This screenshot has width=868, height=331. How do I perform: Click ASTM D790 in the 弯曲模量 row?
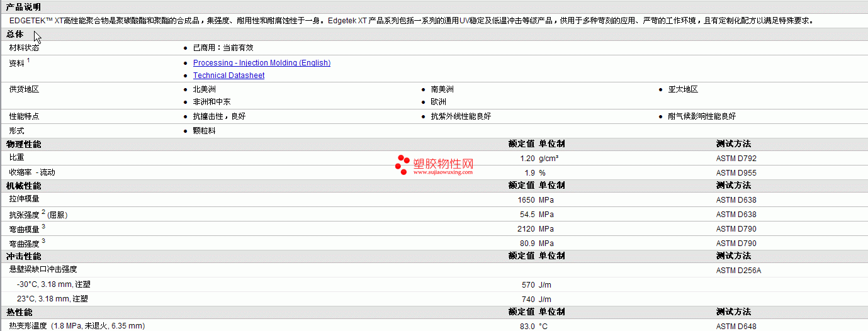736,229
